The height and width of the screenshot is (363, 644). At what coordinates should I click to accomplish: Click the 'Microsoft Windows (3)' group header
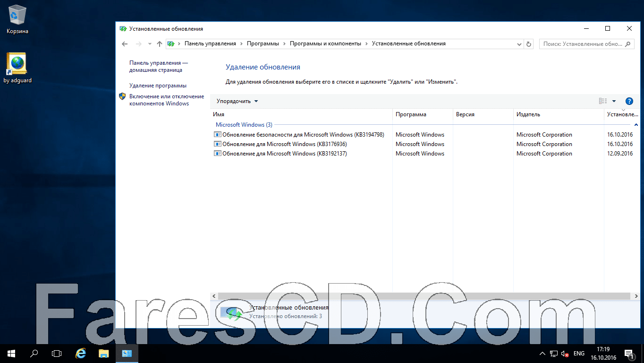[x=244, y=125]
